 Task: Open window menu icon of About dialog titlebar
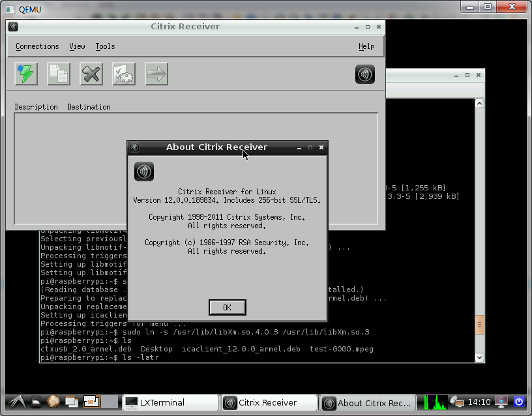pyautogui.click(x=134, y=147)
